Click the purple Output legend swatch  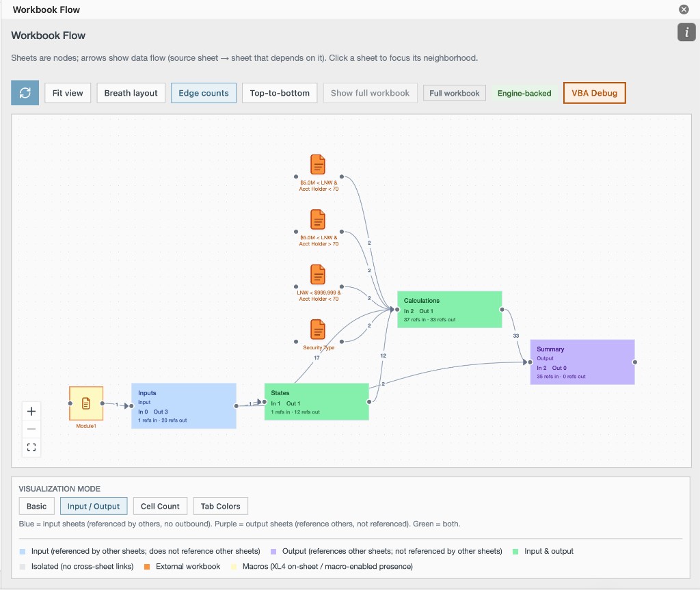(273, 552)
